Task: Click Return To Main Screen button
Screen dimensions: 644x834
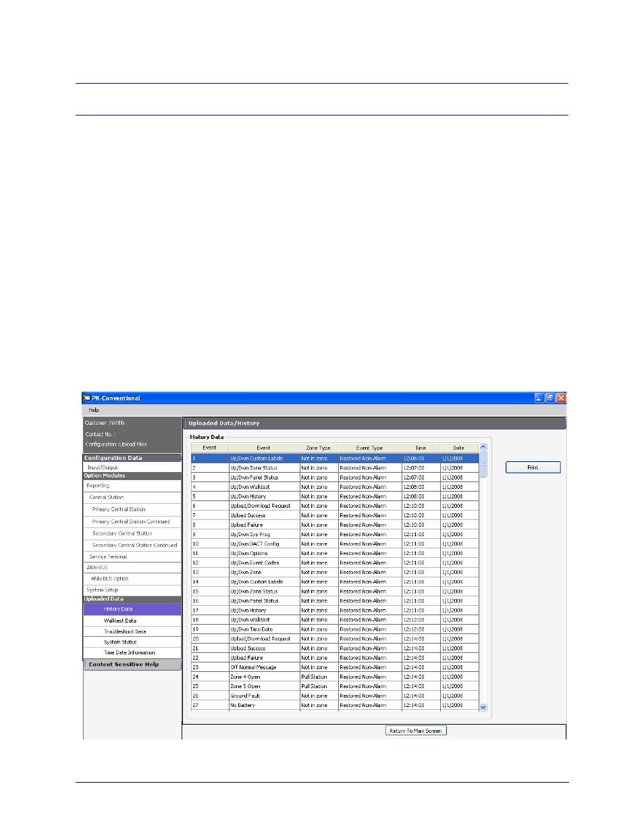Action: point(415,731)
